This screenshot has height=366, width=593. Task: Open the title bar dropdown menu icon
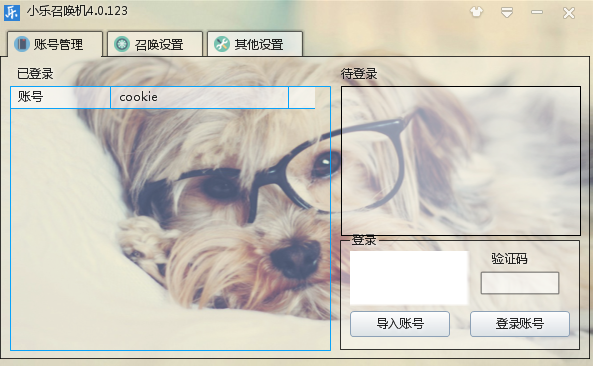(507, 12)
